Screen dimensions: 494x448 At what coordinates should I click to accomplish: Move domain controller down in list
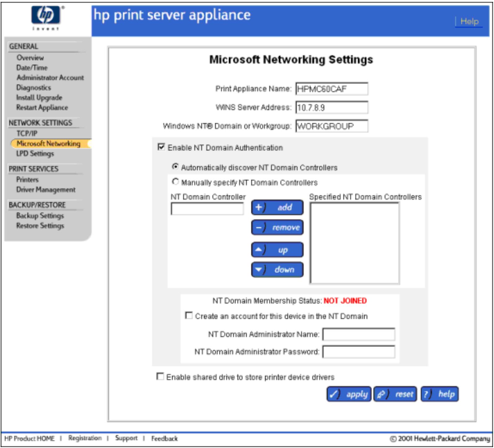[x=277, y=269]
